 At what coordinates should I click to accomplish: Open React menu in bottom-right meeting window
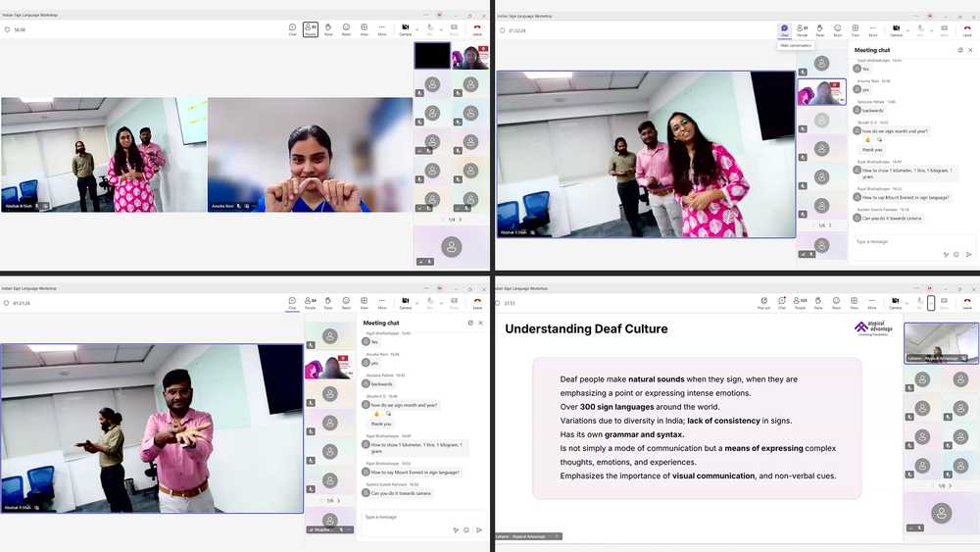pyautogui.click(x=836, y=303)
